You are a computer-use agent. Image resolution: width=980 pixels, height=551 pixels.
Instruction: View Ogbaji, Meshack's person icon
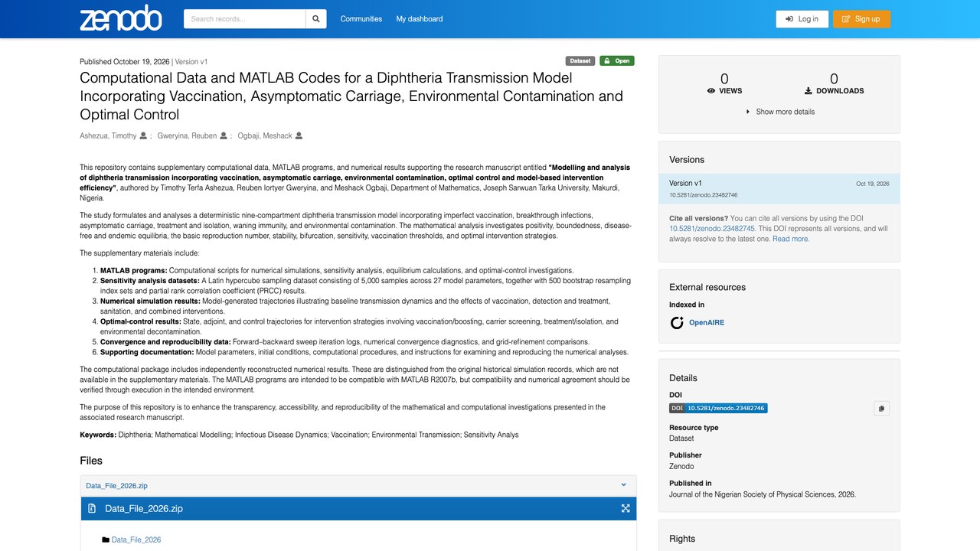click(x=299, y=136)
